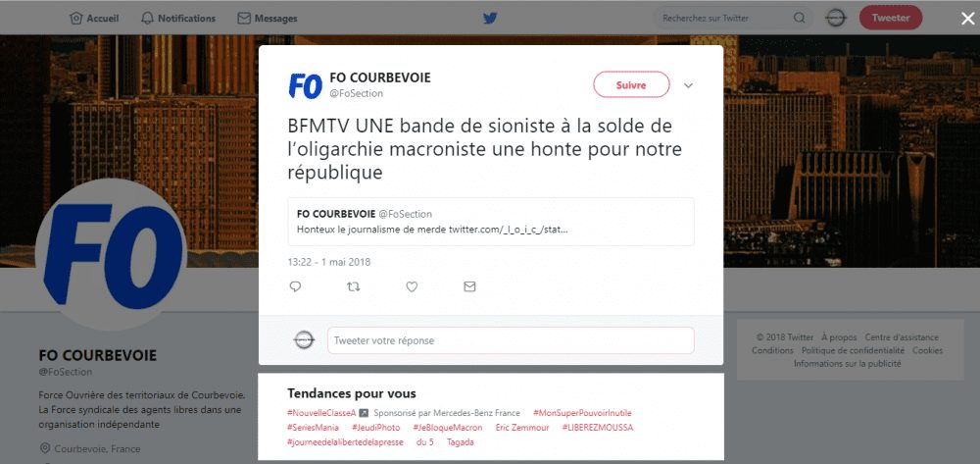Screen dimensions: 980x464
Task: Open the profile avatar menu in the top bar
Action: point(836,18)
